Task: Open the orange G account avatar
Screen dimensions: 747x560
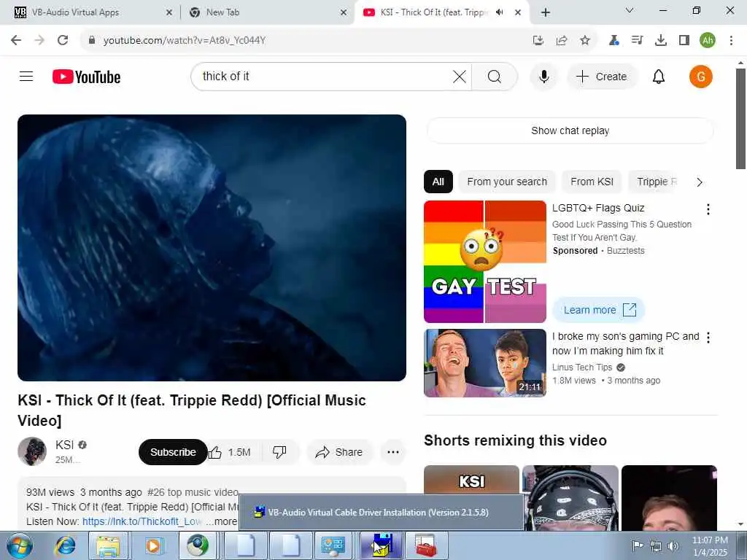Action: click(700, 76)
